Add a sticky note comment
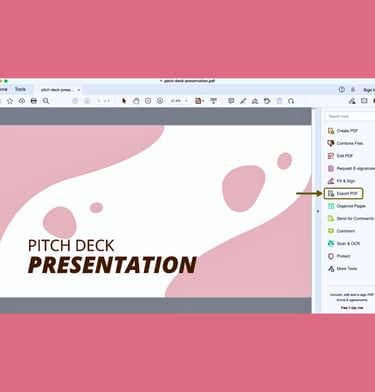The height and width of the screenshot is (392, 375). (231, 101)
